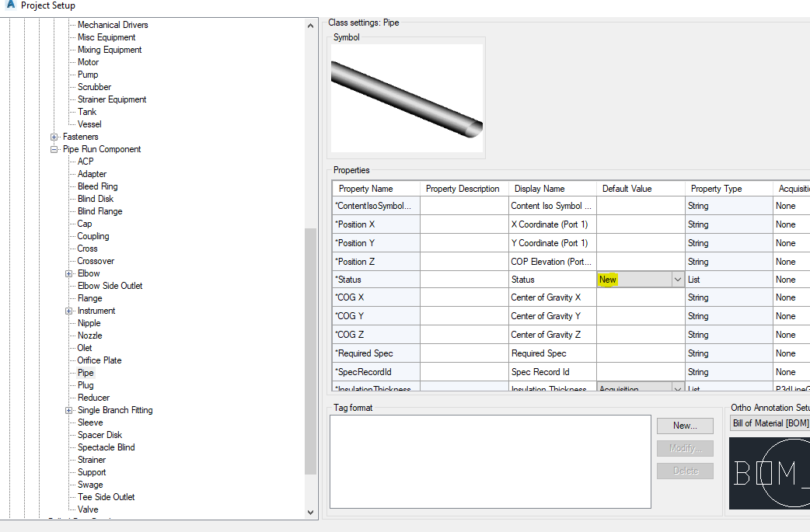Select the Adapter tree item
This screenshot has height=532, width=810.
coord(92,174)
